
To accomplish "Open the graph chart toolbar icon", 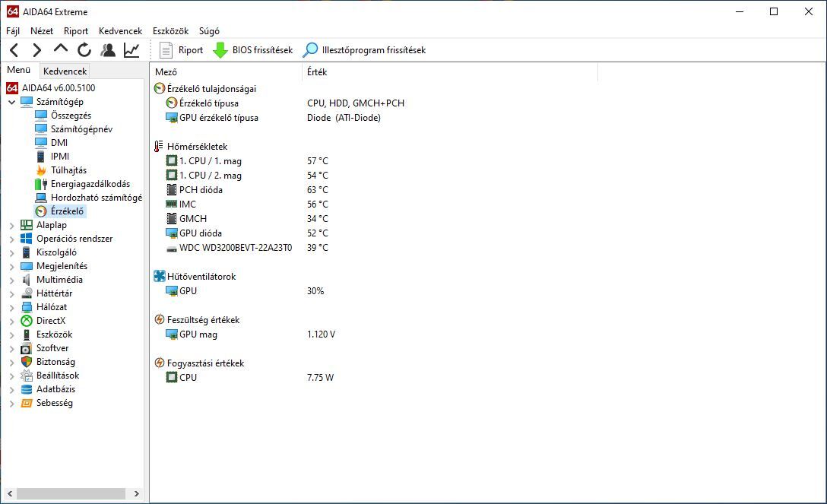I will tap(131, 50).
